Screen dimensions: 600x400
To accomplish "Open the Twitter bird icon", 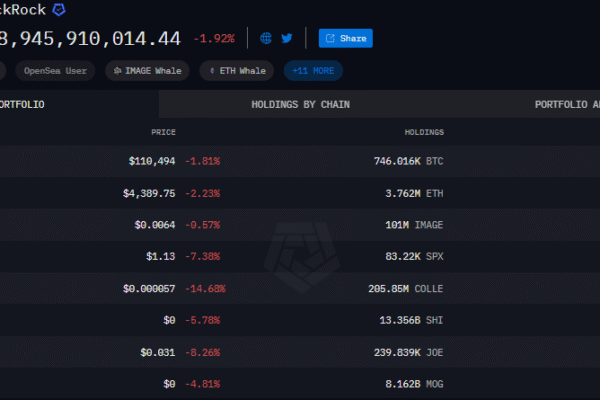I will 287,38.
